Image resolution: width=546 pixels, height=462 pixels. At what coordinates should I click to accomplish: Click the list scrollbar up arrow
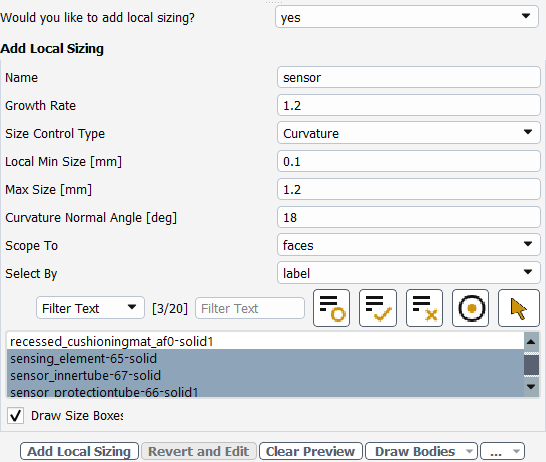pyautogui.click(x=531, y=342)
